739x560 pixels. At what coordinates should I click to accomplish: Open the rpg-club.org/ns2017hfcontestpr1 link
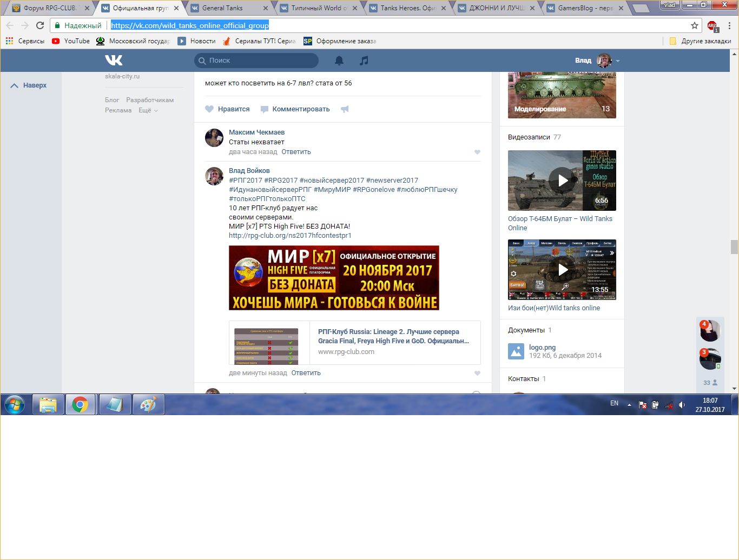click(x=290, y=236)
